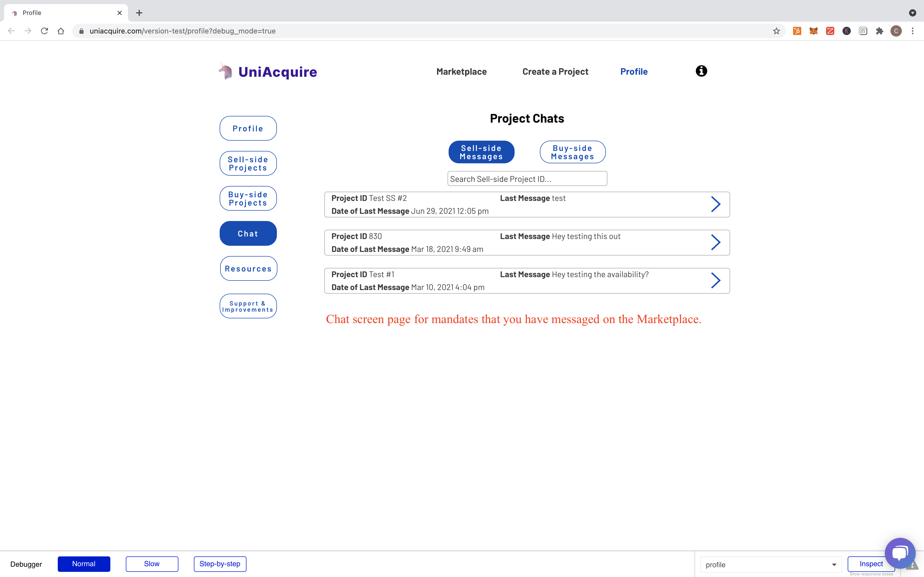Click the HubSpot extension icon
The width and height of the screenshot is (924, 577).
coord(797,31)
